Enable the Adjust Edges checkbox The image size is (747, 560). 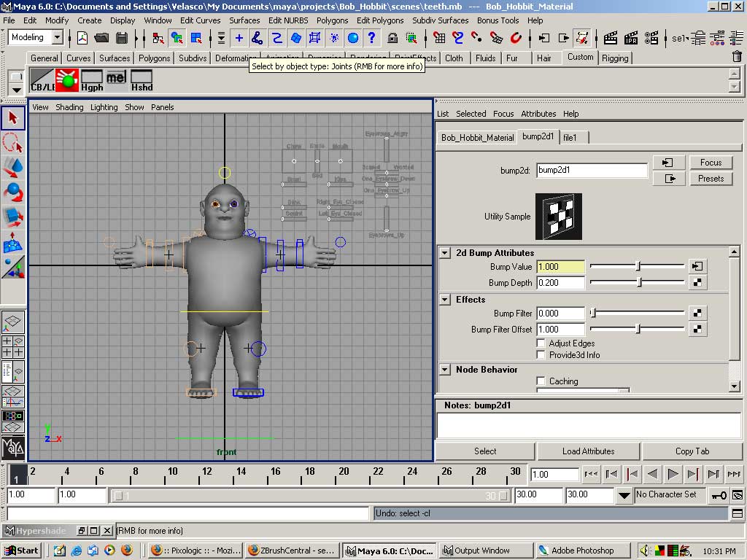[x=541, y=343]
